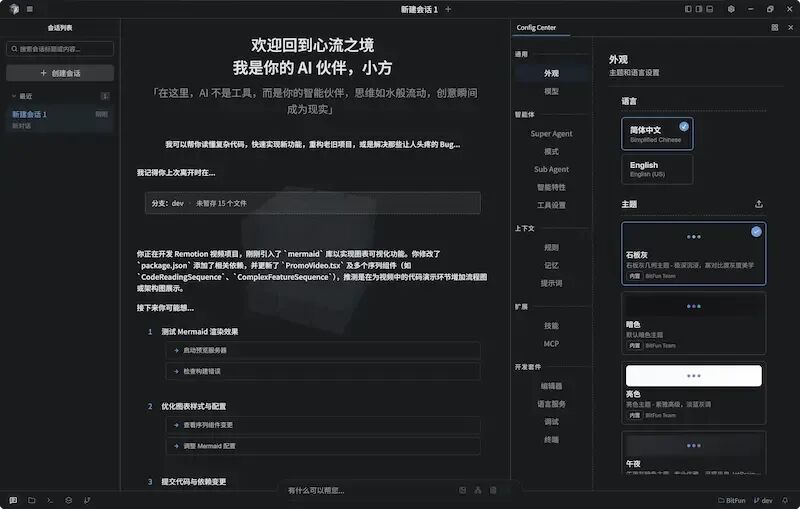Toggle the bottom panel layout icon
This screenshot has height=509, width=800.
pos(710,9)
